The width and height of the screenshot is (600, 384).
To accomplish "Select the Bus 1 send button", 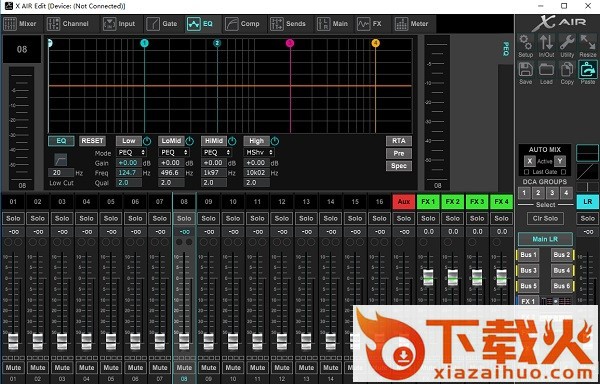I will 528,255.
